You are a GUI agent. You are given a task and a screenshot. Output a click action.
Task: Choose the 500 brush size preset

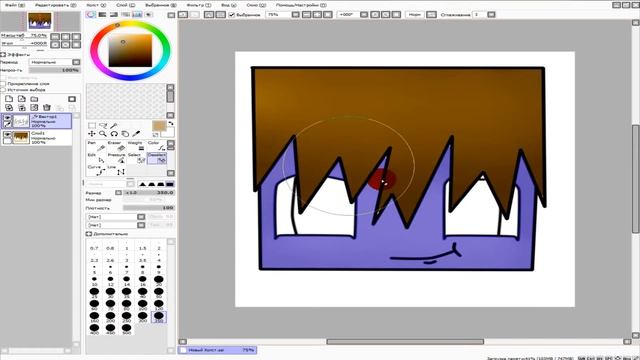tap(126, 329)
